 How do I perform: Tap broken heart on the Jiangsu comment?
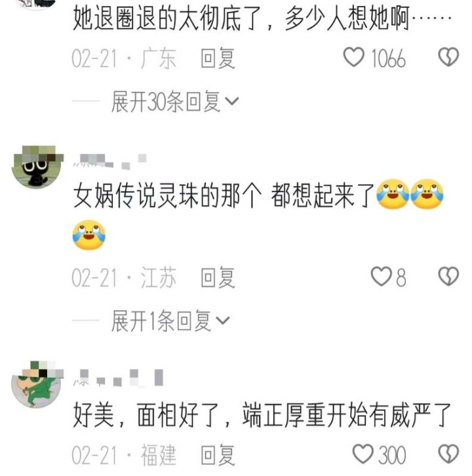448,277
